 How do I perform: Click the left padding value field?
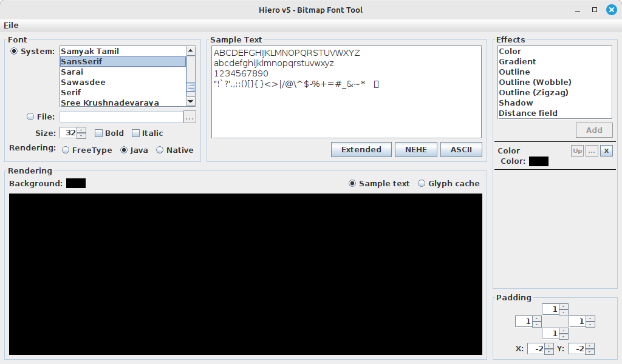(x=524, y=321)
